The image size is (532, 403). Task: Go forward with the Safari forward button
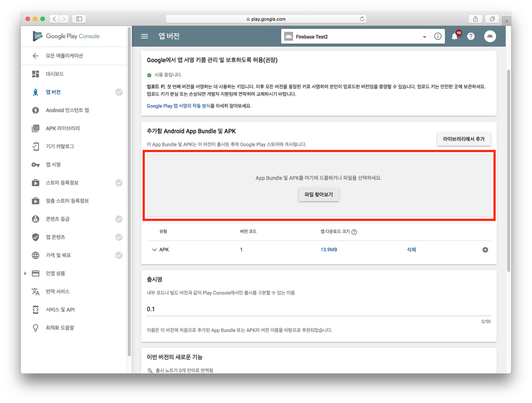[64, 19]
